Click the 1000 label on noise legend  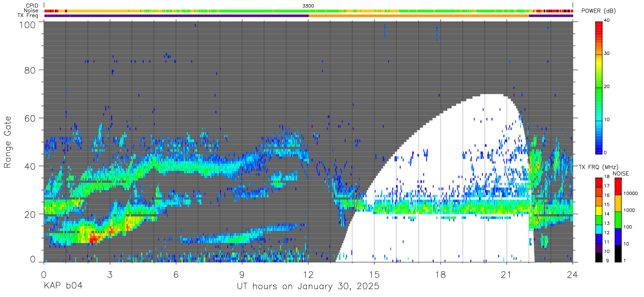click(x=629, y=211)
